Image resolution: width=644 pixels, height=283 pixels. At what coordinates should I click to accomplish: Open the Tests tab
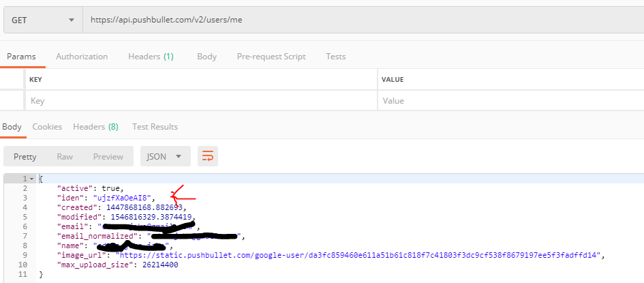click(335, 57)
